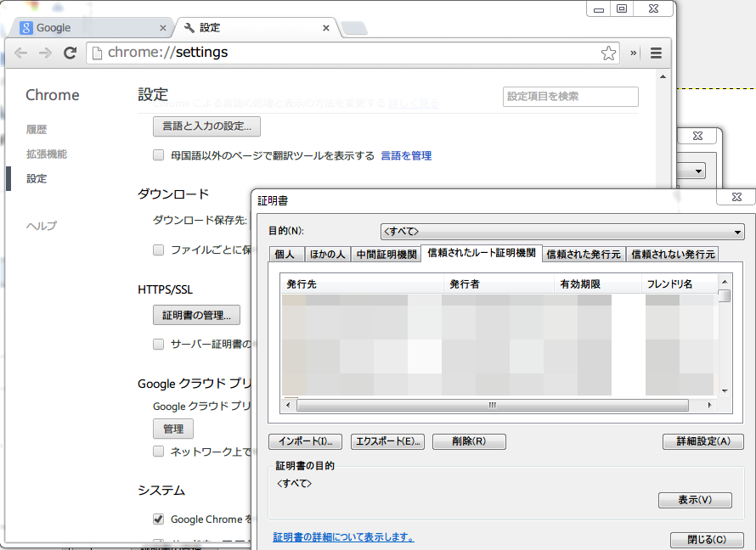Close the Google tab

pyautogui.click(x=163, y=28)
